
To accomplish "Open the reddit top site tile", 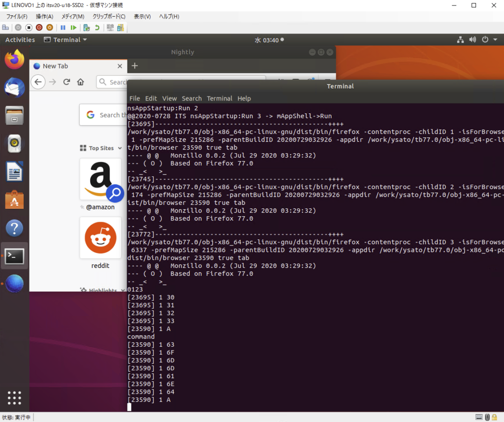I will click(x=100, y=238).
